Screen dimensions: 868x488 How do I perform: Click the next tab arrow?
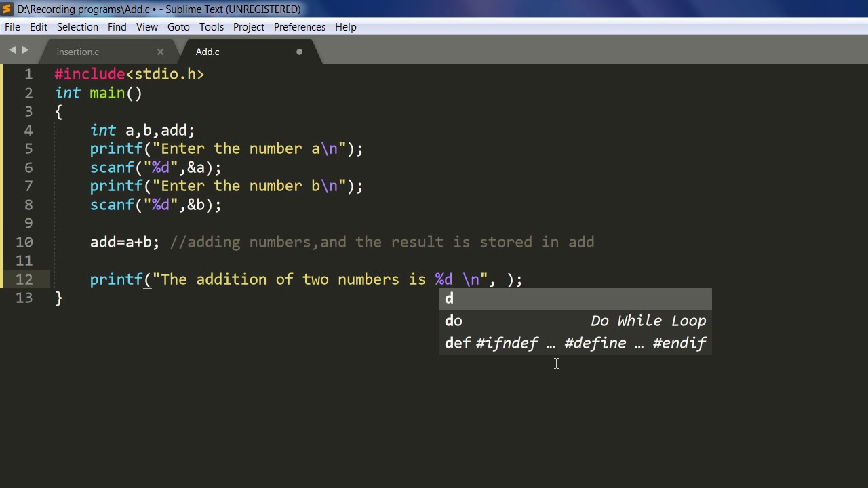(25, 50)
